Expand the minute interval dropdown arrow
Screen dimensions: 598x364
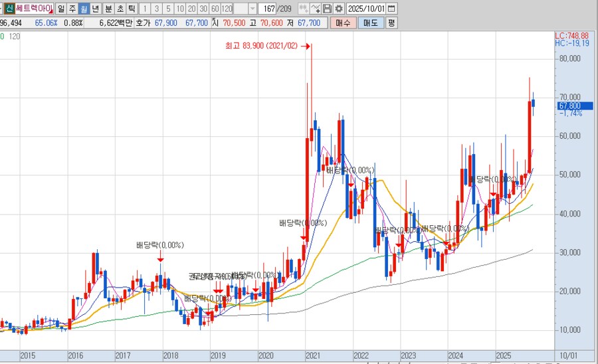(x=252, y=9)
